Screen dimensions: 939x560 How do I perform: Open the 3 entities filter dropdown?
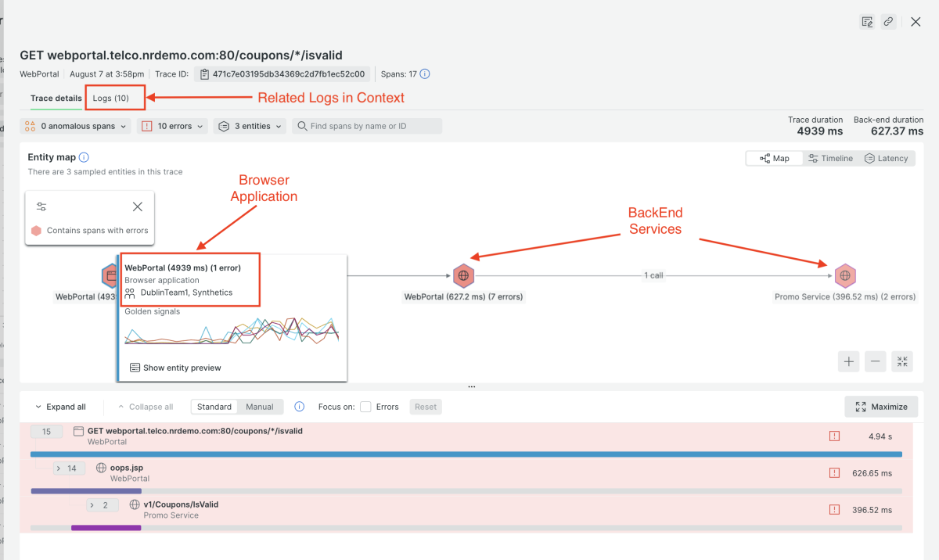pyautogui.click(x=250, y=125)
